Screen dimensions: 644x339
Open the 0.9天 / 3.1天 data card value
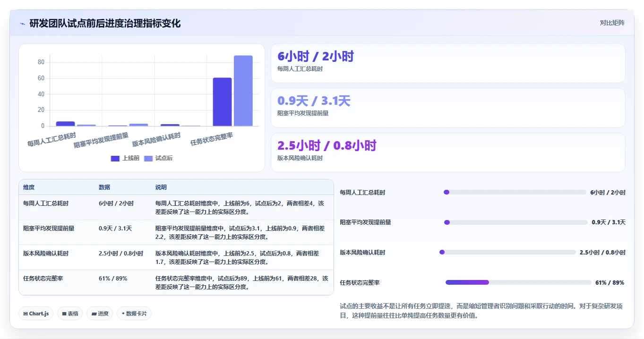coord(314,101)
